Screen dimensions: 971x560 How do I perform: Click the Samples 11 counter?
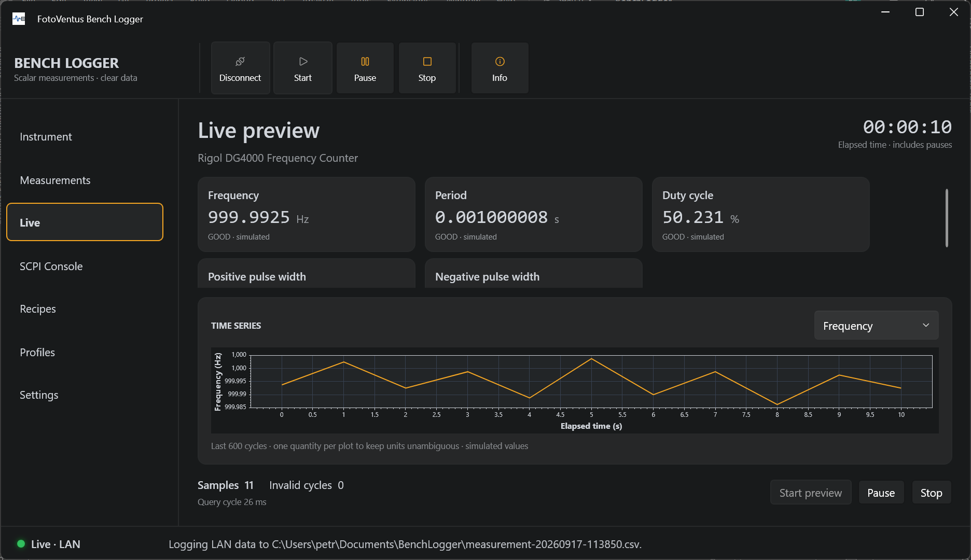226,485
